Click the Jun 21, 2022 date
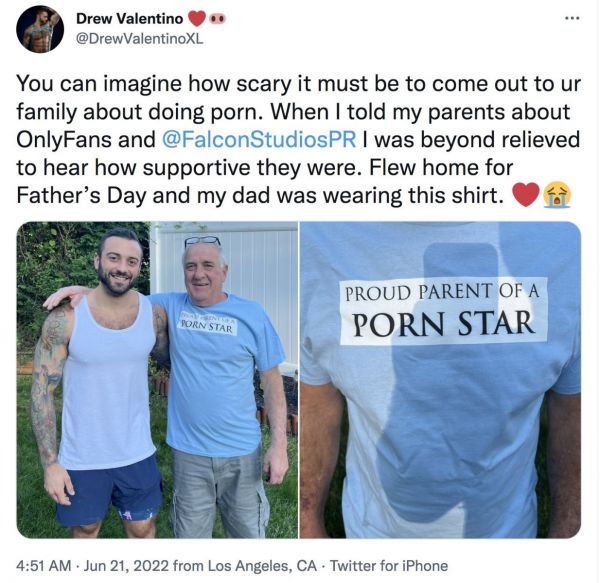The height and width of the screenshot is (583, 600). 126,565
